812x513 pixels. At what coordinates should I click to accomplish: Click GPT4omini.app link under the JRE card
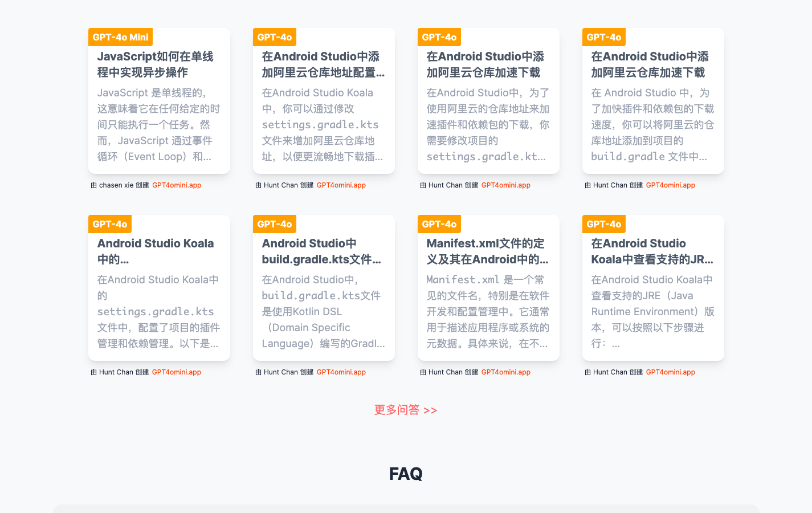[x=670, y=372]
